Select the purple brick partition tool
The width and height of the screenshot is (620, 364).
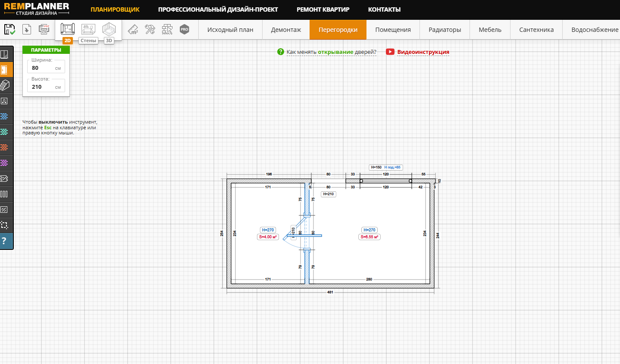4,163
